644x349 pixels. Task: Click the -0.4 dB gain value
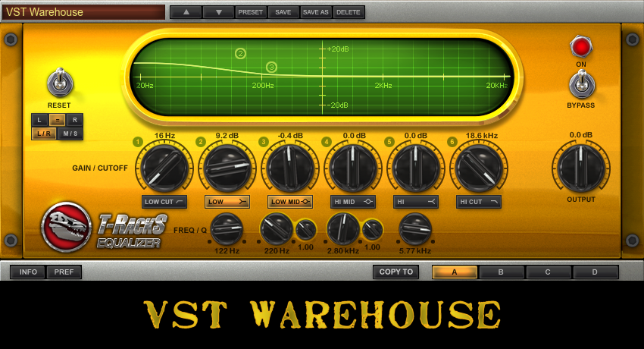[x=290, y=135]
